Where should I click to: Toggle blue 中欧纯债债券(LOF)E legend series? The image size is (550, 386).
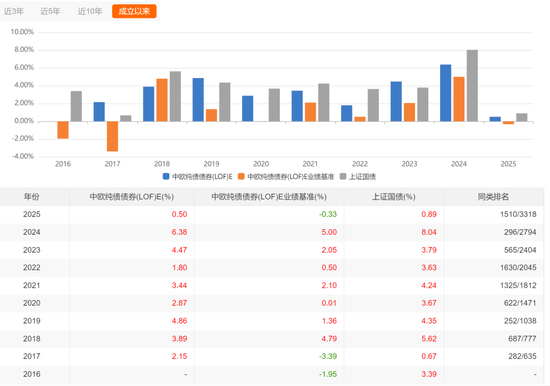[x=197, y=177]
